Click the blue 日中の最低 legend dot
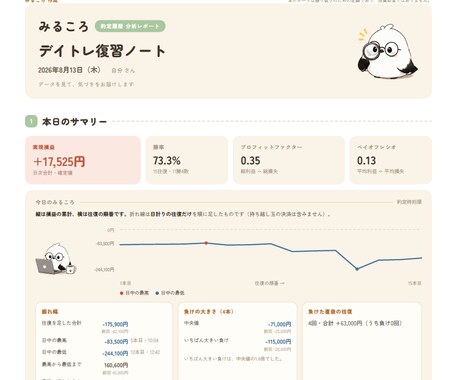The height and width of the screenshot is (380, 460). [x=157, y=293]
